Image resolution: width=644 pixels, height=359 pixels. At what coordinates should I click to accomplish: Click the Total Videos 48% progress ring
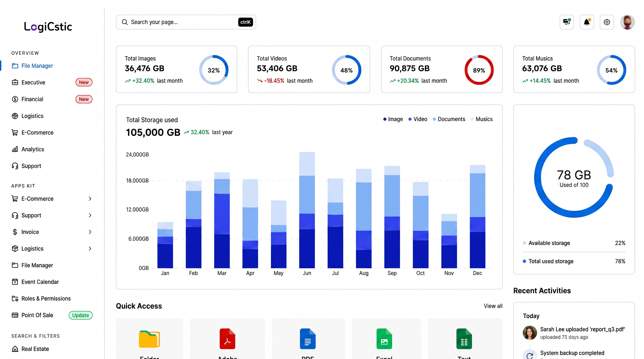coord(347,70)
